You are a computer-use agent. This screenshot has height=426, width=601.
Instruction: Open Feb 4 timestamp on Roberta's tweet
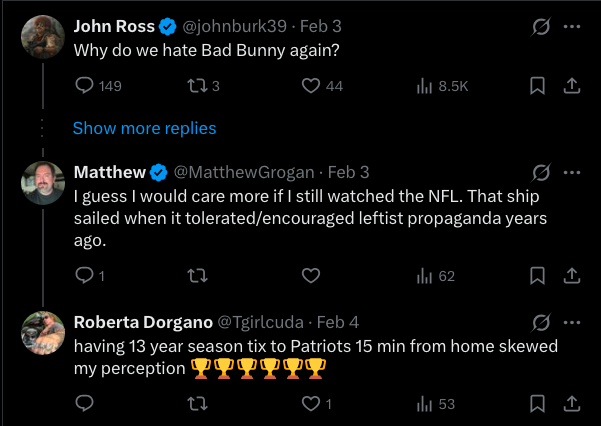pyautogui.click(x=338, y=322)
